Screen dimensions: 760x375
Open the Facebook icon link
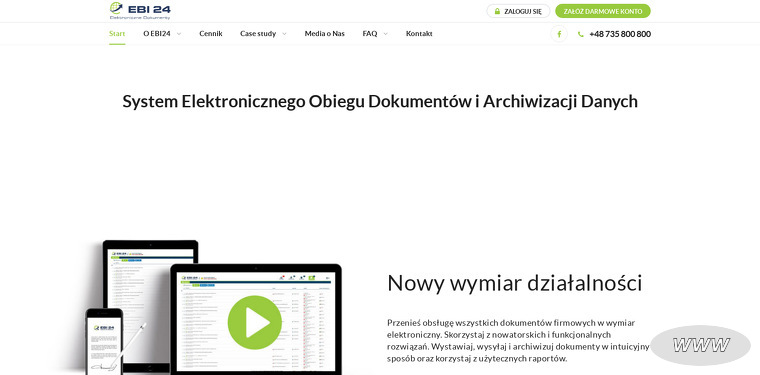click(559, 34)
